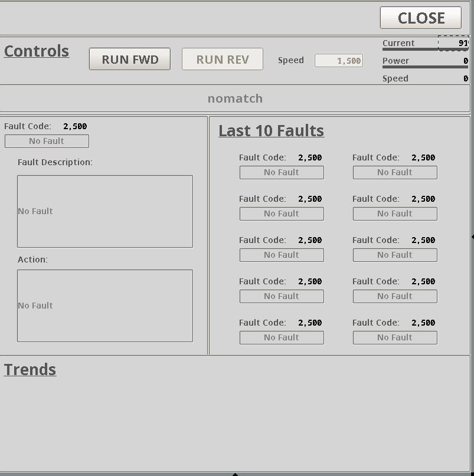Focus the Speed setpoint field showing 1,500
The width and height of the screenshot is (474, 476).
coord(339,61)
